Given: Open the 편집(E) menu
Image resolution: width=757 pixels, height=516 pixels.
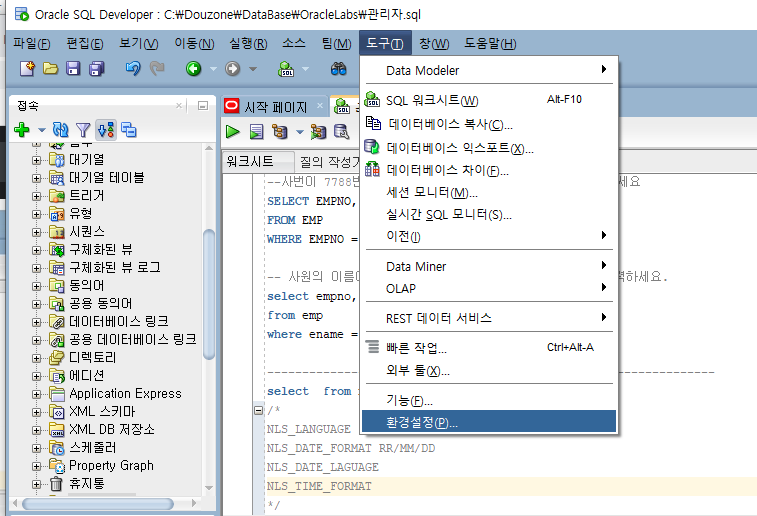Looking at the screenshot, I should click(84, 43).
